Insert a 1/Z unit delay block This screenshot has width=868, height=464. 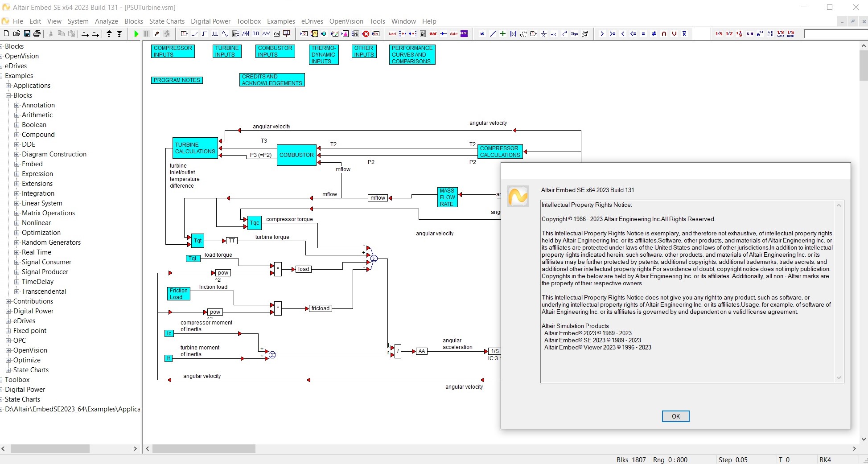[729, 33]
